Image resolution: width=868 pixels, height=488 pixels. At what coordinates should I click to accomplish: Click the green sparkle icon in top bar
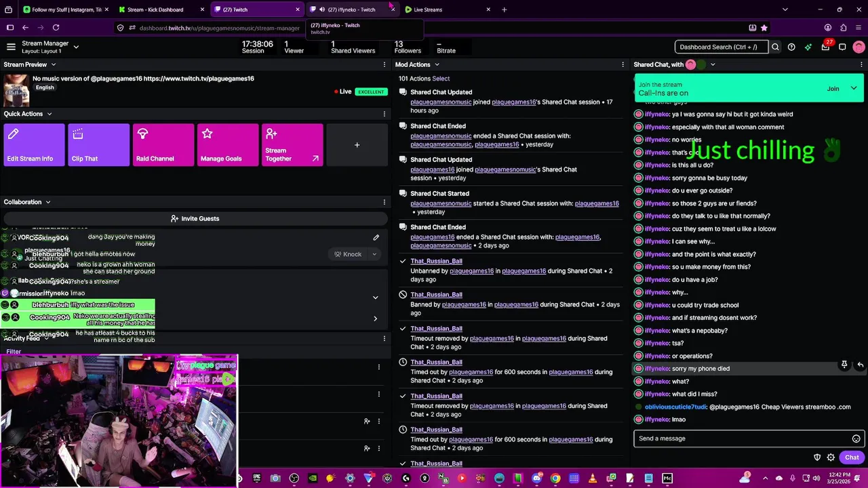point(808,47)
